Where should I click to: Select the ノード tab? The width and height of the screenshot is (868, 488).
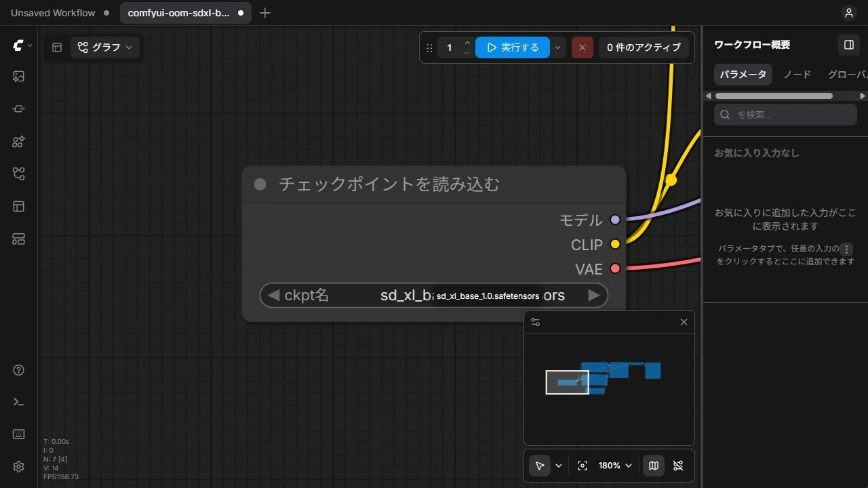797,75
